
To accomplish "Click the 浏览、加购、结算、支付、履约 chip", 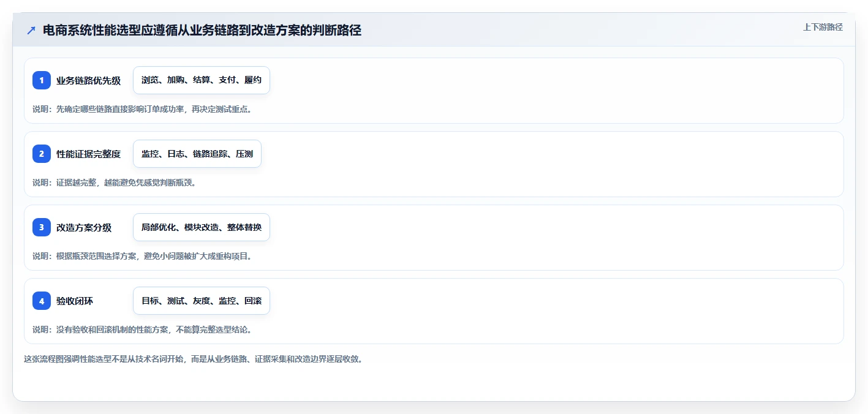I will point(202,80).
